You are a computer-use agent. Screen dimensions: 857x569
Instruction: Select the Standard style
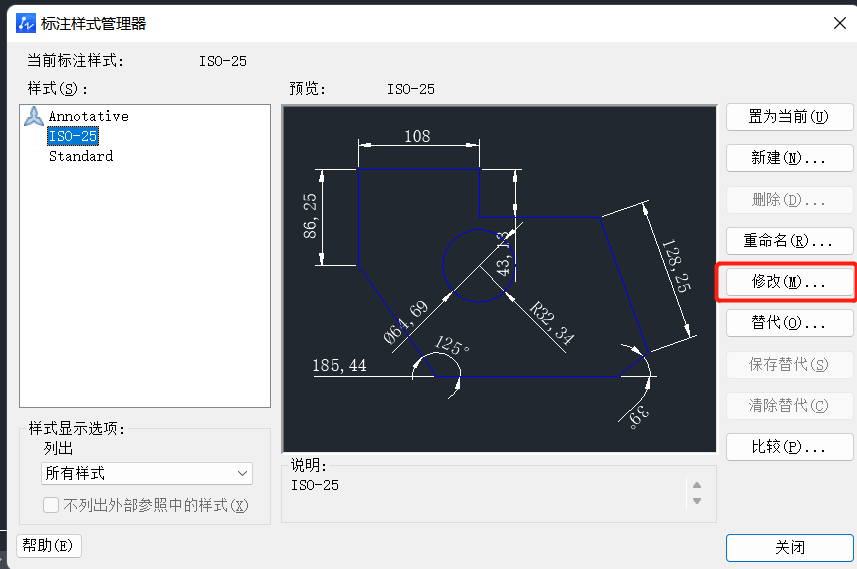point(81,156)
